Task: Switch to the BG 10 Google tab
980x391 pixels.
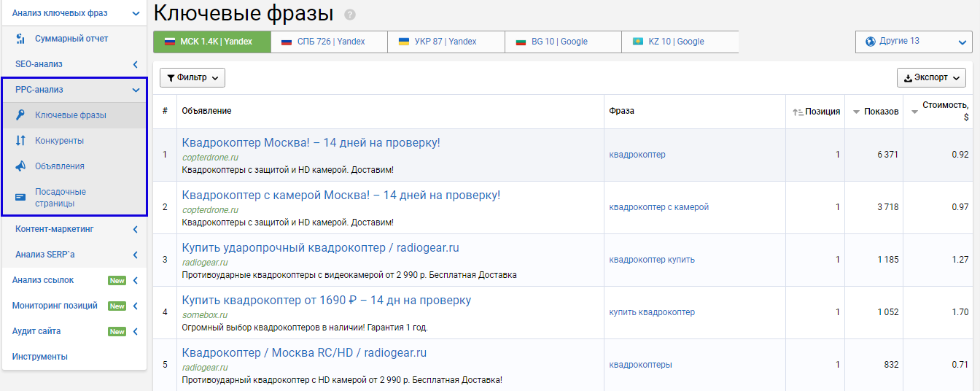Action: tap(563, 42)
